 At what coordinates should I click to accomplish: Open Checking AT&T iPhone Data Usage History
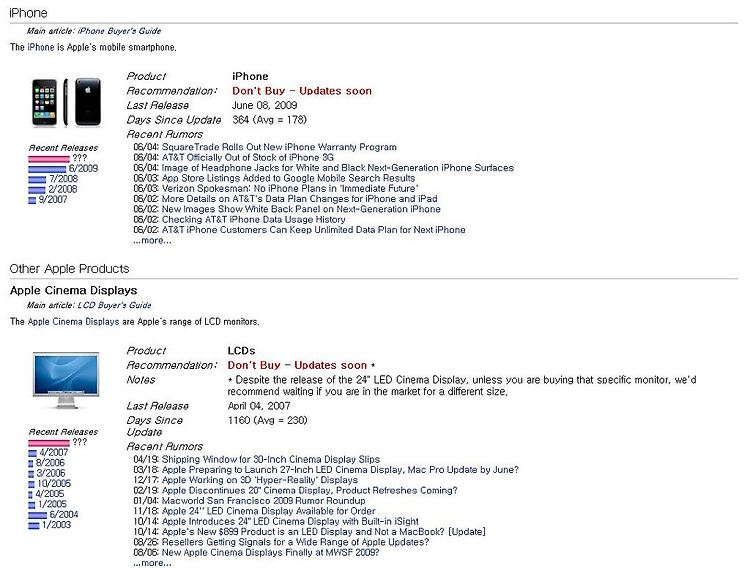(x=254, y=220)
